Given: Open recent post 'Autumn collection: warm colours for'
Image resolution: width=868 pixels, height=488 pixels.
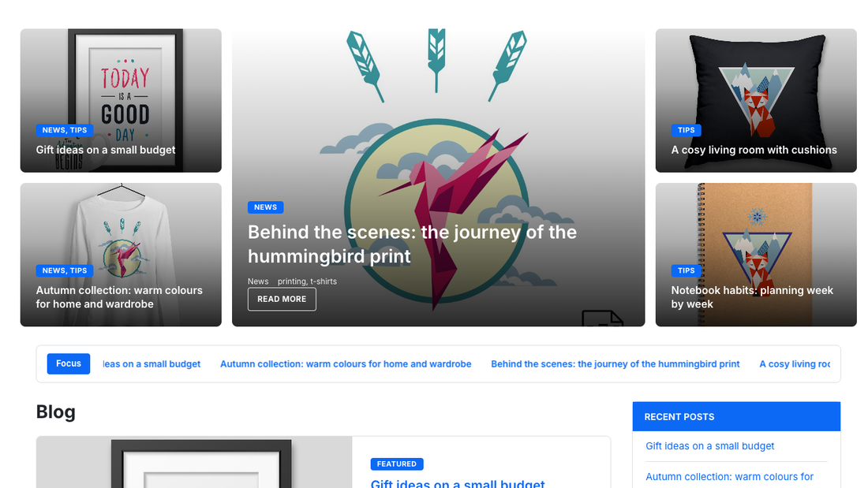Looking at the screenshot, I should 730,476.
